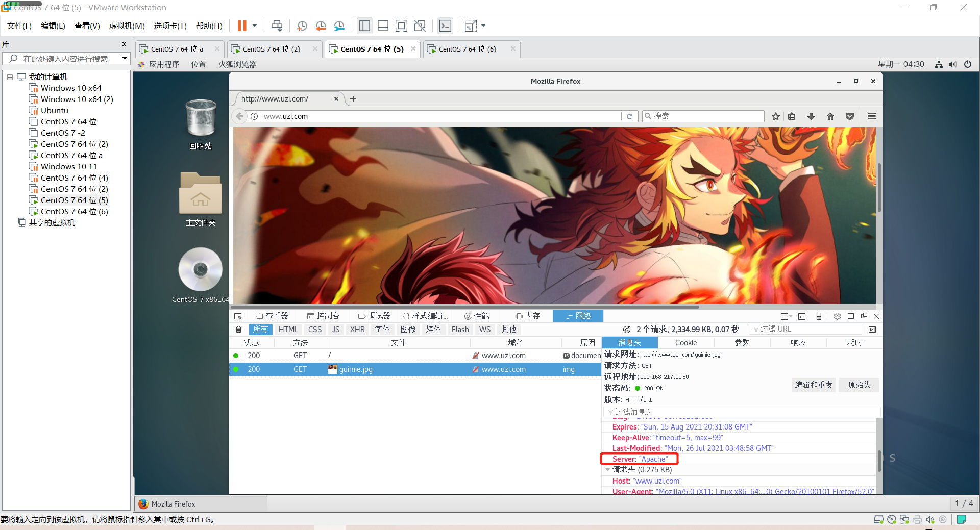This screenshot has width=980, height=530.
Task: Open the library search options dropdown
Action: [125, 59]
